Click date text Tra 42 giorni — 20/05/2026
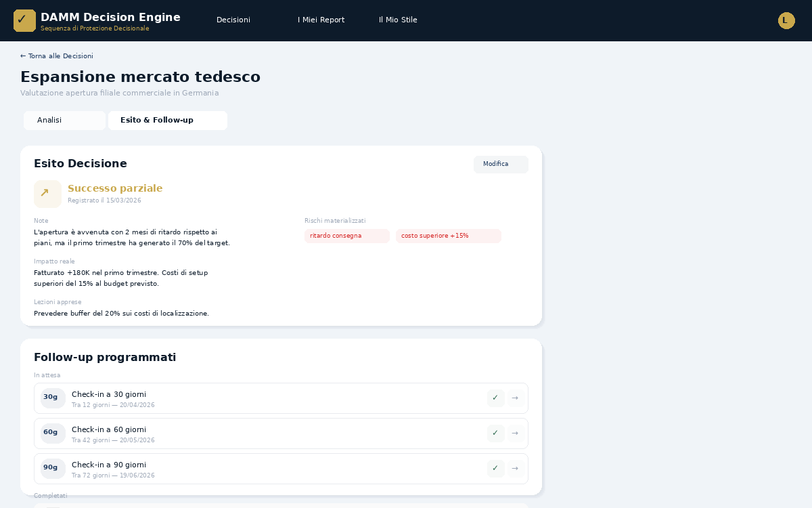Screen dimensions: 812x508 click(x=113, y=440)
